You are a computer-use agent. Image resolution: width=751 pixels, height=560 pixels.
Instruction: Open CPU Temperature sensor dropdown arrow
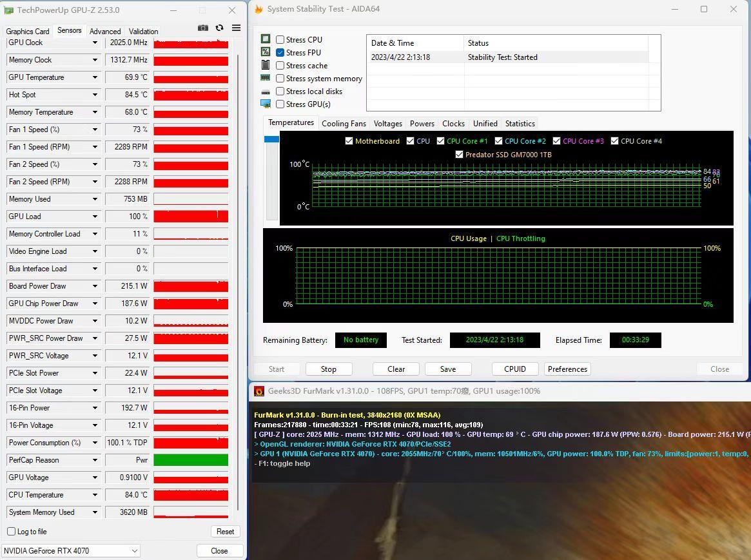click(95, 495)
